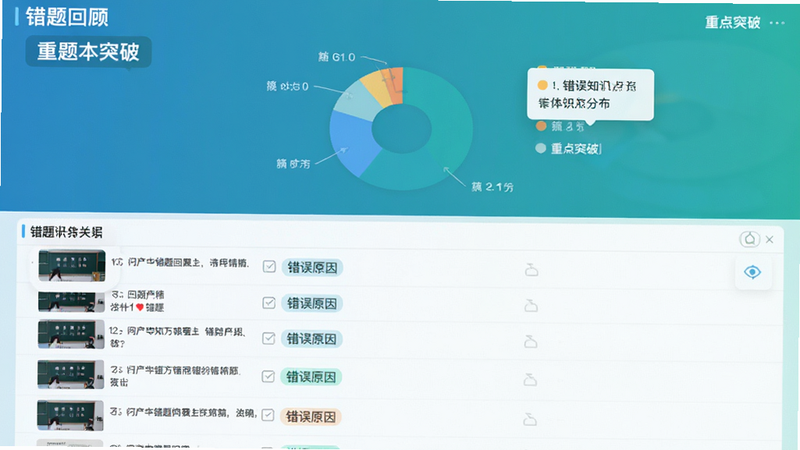Toggle the checkbox beside the green 错误原因 tag
The height and width of the screenshot is (450, 800).
pos(268,377)
